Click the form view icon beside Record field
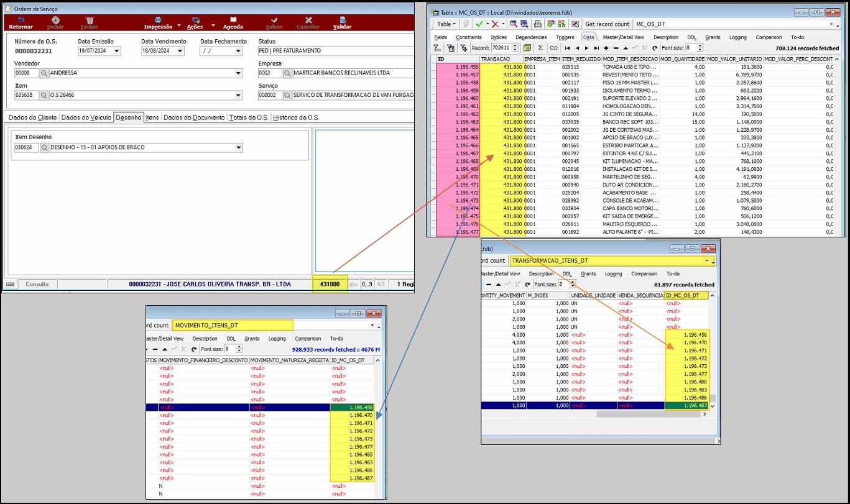The image size is (850, 504). coord(527,48)
